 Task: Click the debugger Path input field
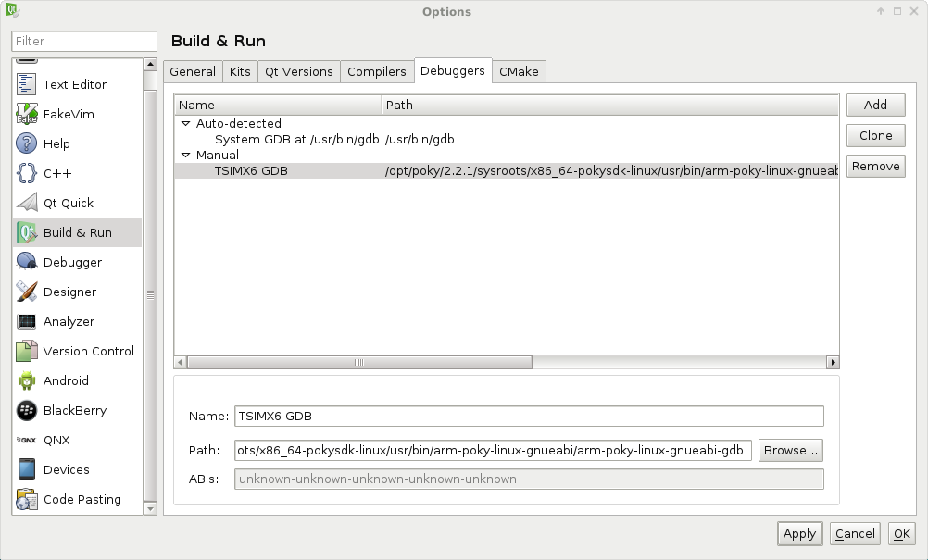click(493, 450)
